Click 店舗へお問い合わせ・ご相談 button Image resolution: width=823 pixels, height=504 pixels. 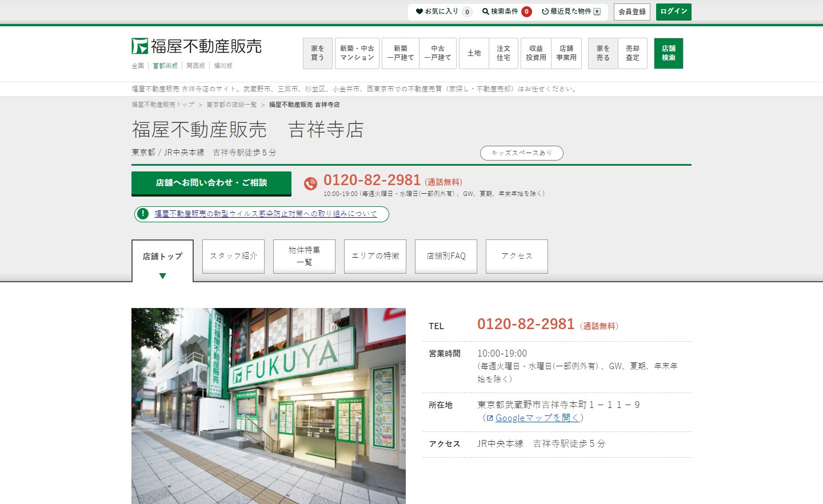click(211, 183)
